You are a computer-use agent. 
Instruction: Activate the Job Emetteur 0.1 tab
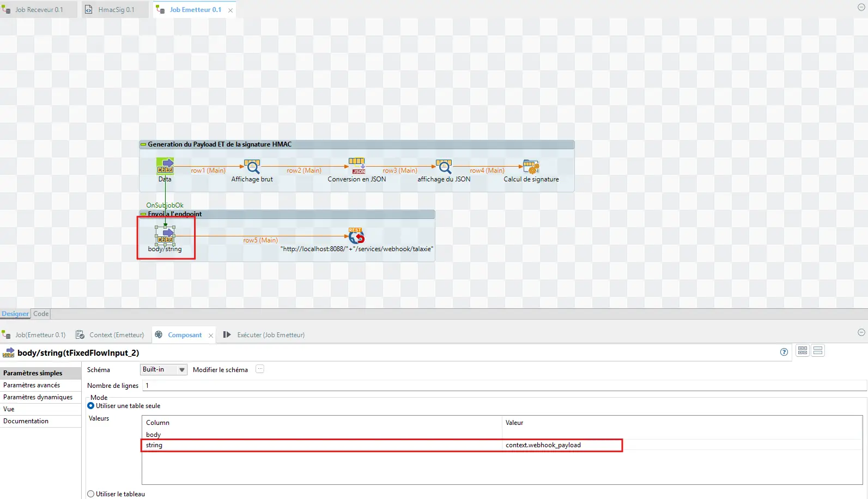(x=195, y=10)
